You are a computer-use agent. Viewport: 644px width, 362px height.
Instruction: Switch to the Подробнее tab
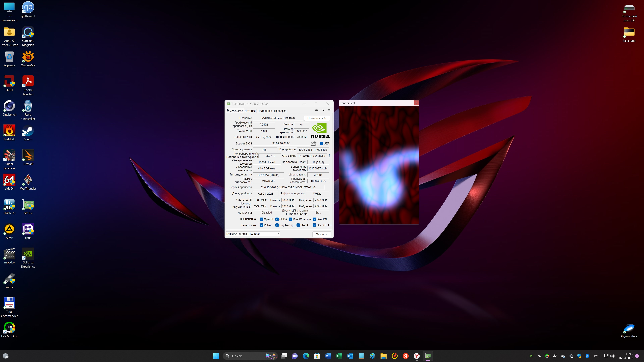coord(264,111)
